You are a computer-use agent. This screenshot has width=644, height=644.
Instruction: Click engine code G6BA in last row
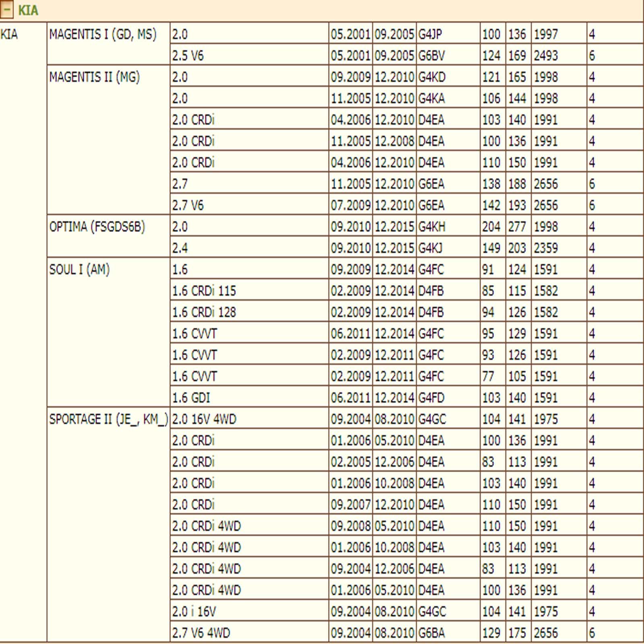click(431, 633)
